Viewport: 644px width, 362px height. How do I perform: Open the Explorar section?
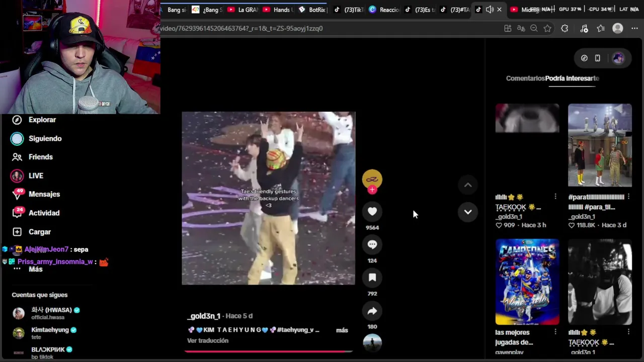click(34, 120)
